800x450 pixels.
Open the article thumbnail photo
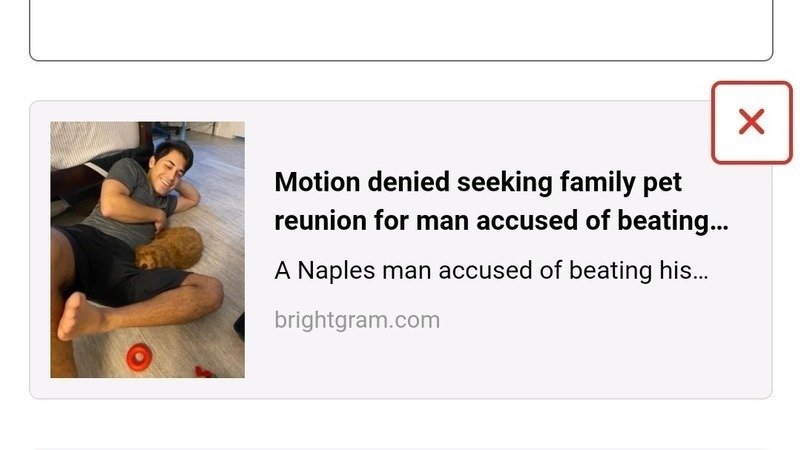click(x=147, y=249)
